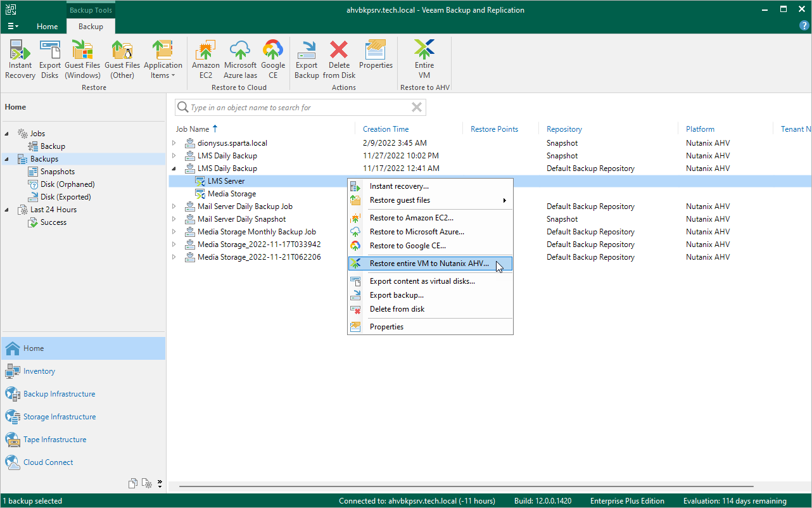812x508 pixels.
Task: Clear the search field with X icon
Action: (x=417, y=108)
